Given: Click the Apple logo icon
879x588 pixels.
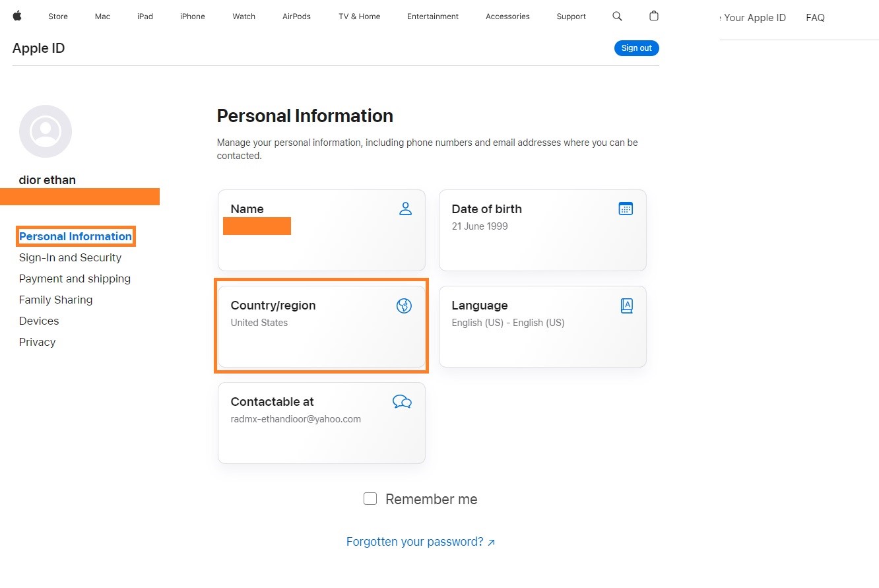Looking at the screenshot, I should [17, 16].
